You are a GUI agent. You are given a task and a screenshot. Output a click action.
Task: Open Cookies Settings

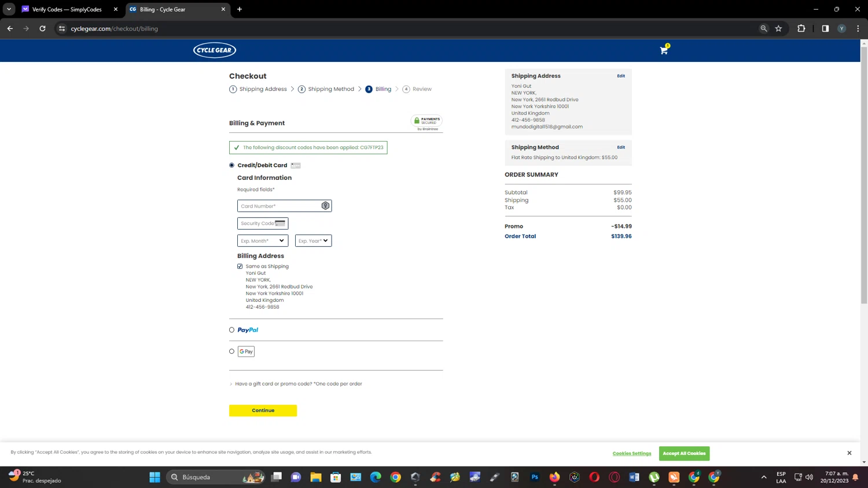coord(632,453)
